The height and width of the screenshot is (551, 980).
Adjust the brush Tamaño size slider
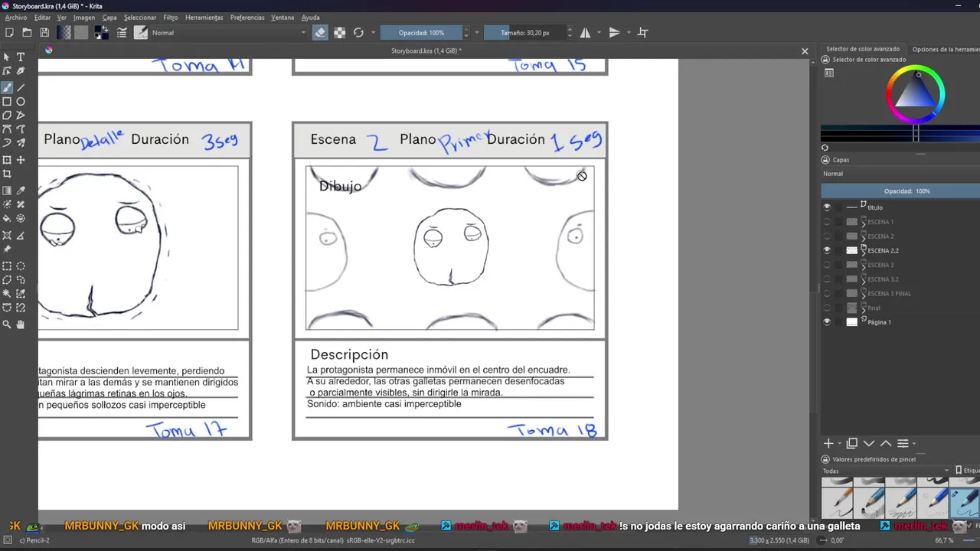click(x=524, y=33)
